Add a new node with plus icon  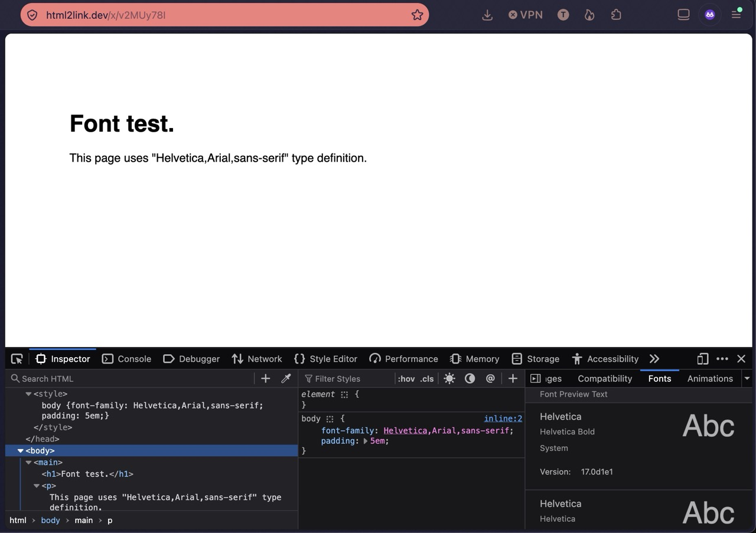265,378
